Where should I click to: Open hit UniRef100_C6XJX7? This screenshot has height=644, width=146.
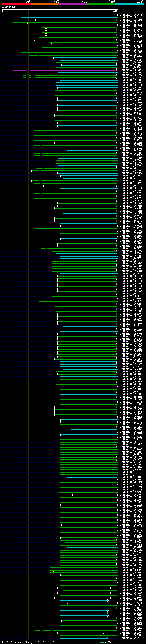pyautogui.click(x=131, y=593)
